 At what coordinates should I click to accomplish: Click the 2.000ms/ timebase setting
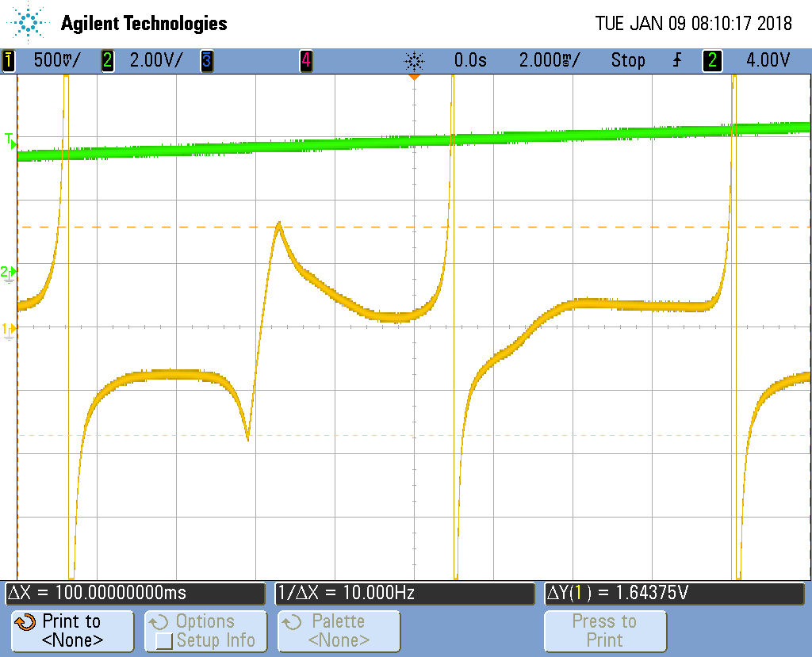[x=549, y=60]
